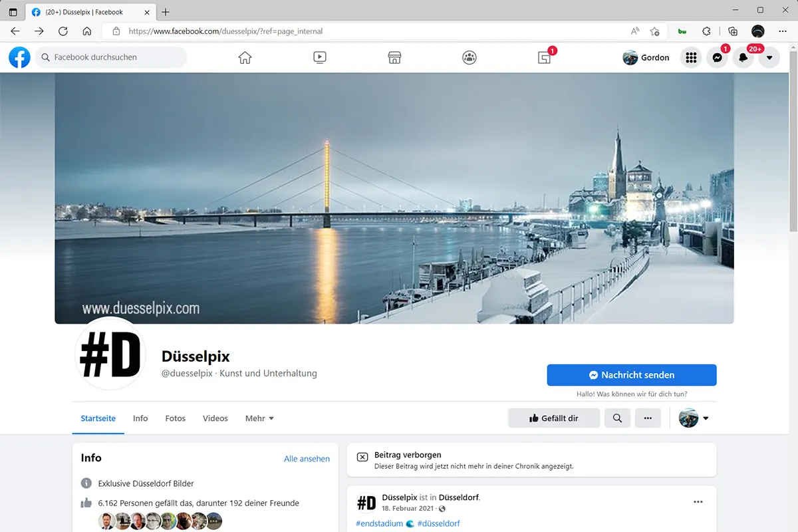Click the Hallo! Was können wir text
The width and height of the screenshot is (798, 532).
pos(632,394)
